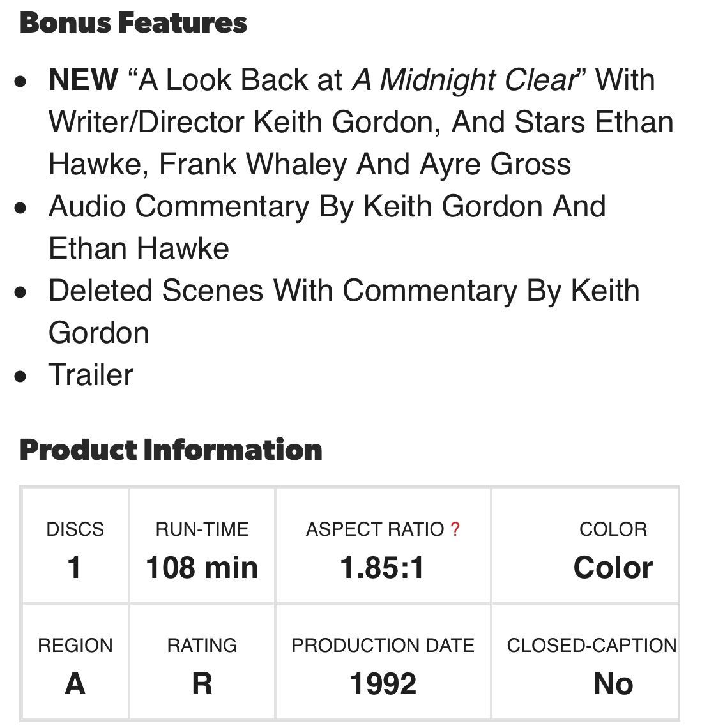The image size is (709, 728).
Task: Click the region value A
Action: pyautogui.click(x=75, y=684)
